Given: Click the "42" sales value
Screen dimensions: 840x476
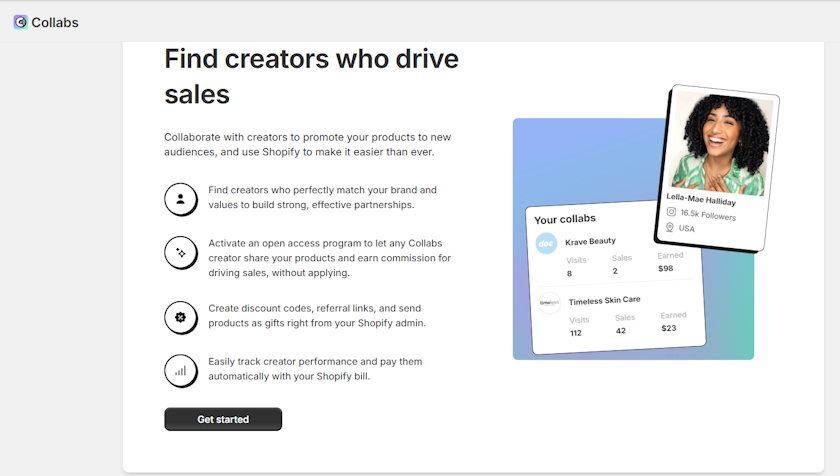Looking at the screenshot, I should pyautogui.click(x=620, y=331).
